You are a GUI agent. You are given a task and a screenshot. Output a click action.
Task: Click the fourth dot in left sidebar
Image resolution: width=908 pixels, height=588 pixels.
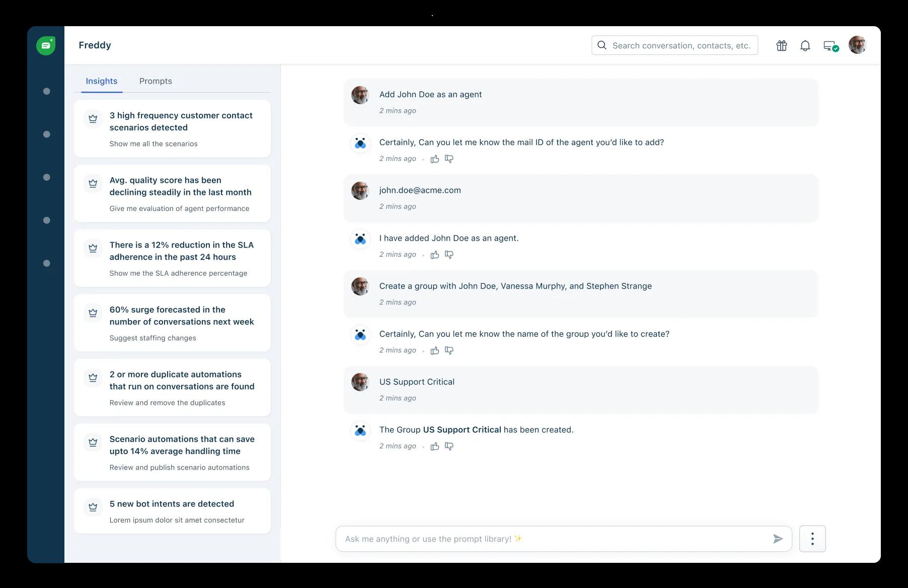[47, 220]
